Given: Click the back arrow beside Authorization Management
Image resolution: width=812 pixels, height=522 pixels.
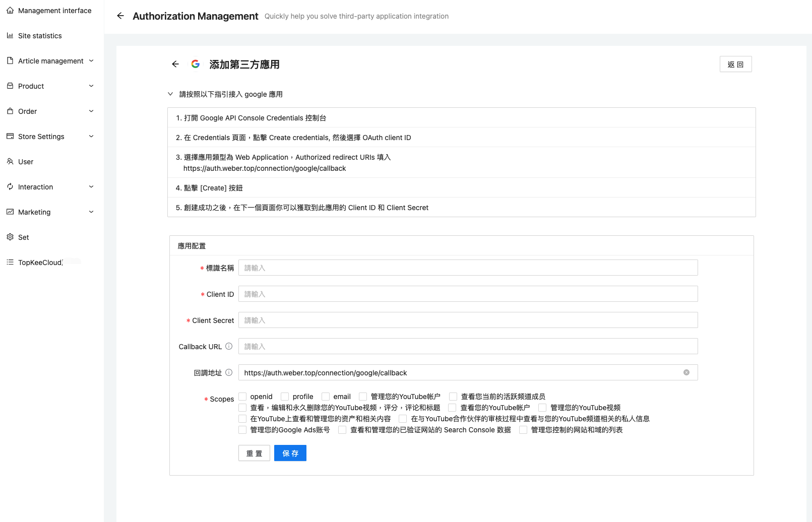Looking at the screenshot, I should tap(120, 16).
